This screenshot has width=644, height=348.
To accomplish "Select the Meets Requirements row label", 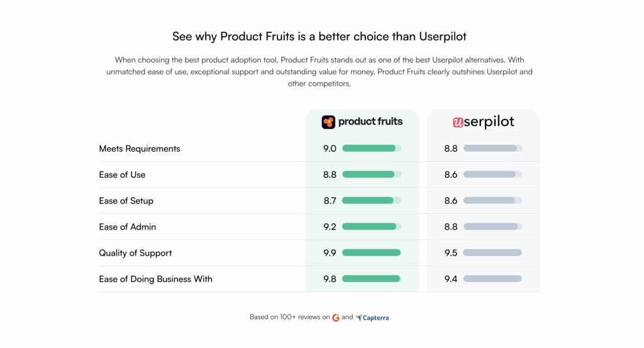I will point(140,149).
